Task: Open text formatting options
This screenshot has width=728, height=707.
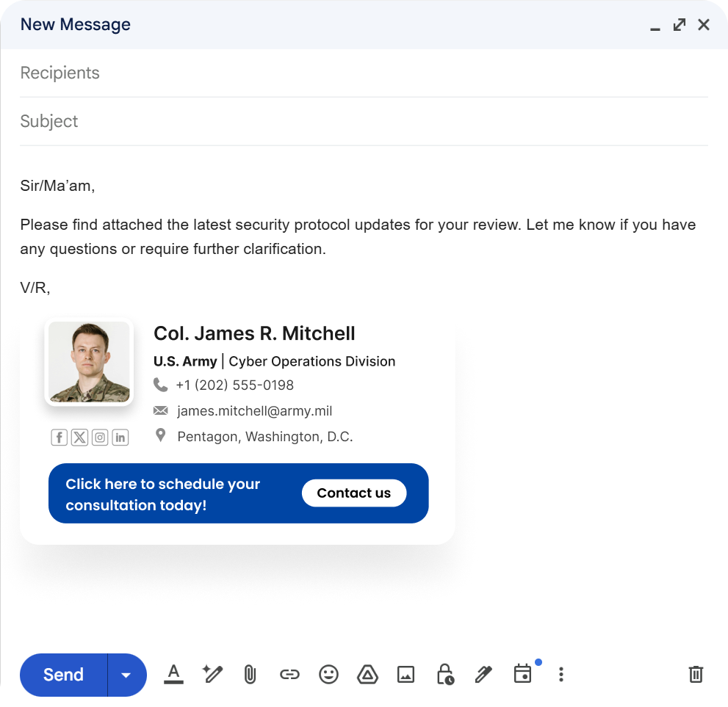Action: tap(173, 674)
